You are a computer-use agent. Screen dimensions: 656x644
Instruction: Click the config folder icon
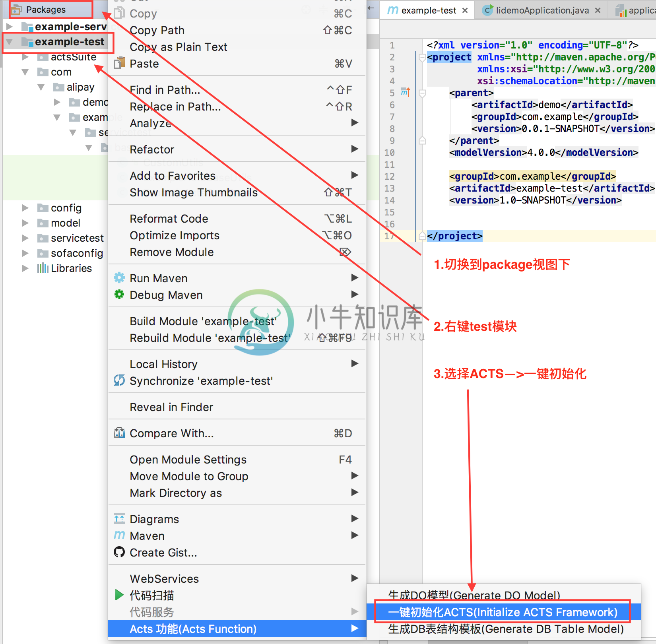[43, 208]
